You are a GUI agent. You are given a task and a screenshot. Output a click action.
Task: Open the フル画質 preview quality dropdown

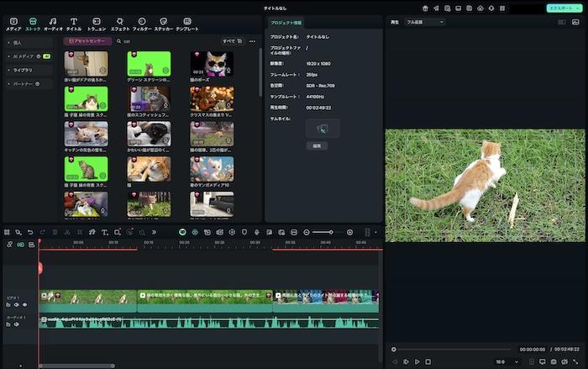point(424,22)
